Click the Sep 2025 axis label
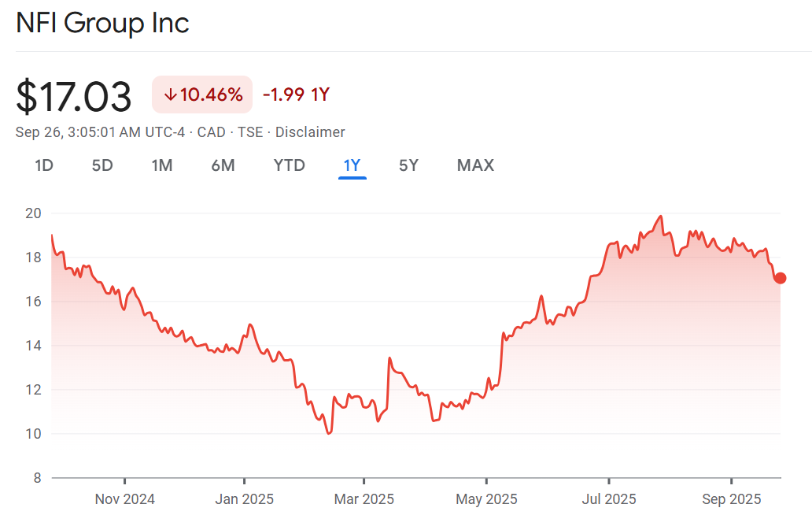The height and width of the screenshot is (530, 812). 732,499
